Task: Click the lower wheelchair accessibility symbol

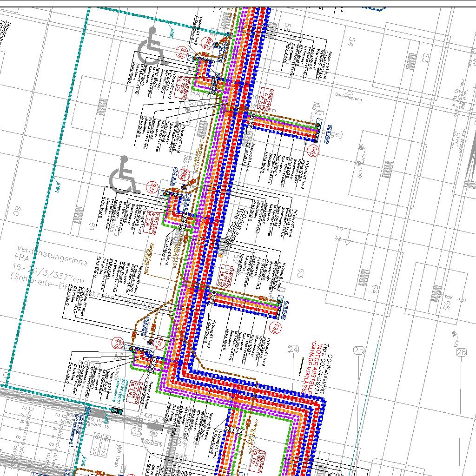Action: click(x=124, y=175)
